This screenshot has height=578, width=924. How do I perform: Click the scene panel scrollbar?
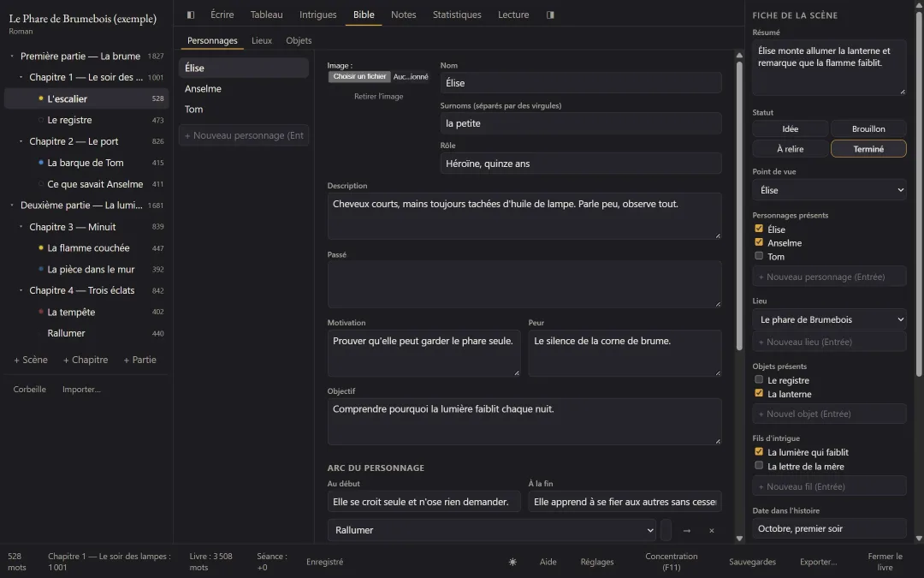pos(919,194)
